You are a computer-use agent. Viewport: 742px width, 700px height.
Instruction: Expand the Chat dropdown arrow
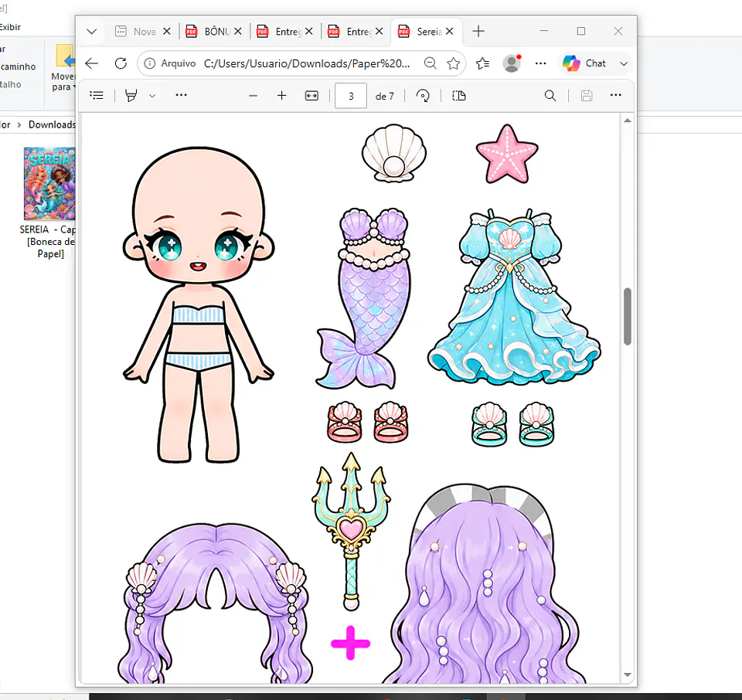tap(624, 63)
